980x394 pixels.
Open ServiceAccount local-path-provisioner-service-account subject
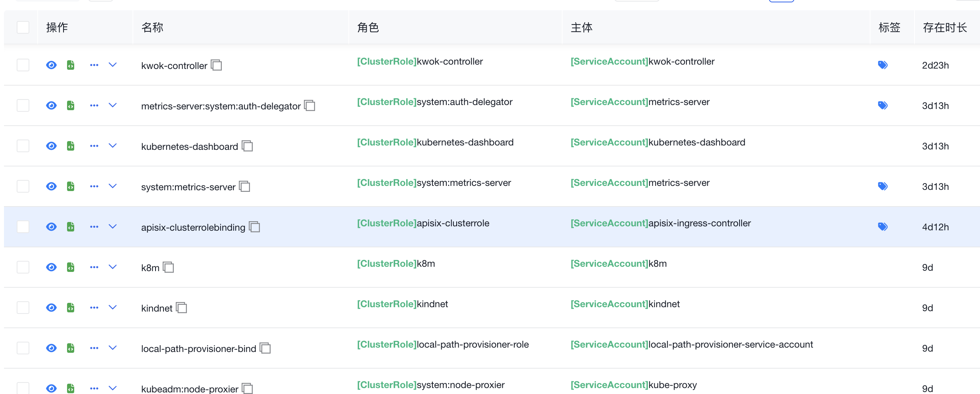(692, 344)
